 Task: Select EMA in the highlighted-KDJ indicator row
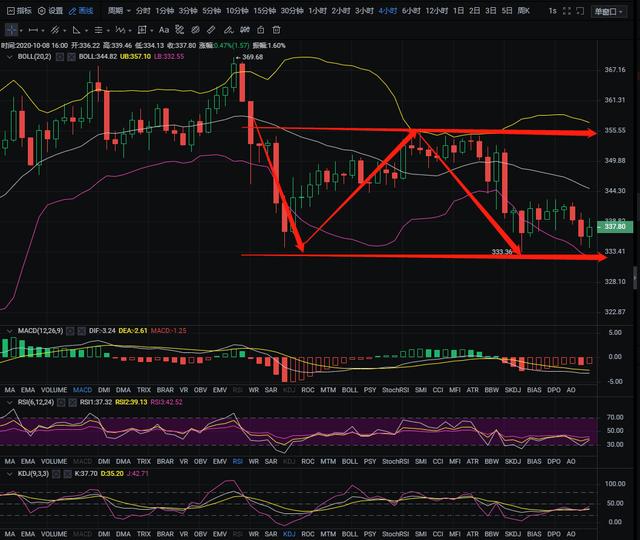28,533
